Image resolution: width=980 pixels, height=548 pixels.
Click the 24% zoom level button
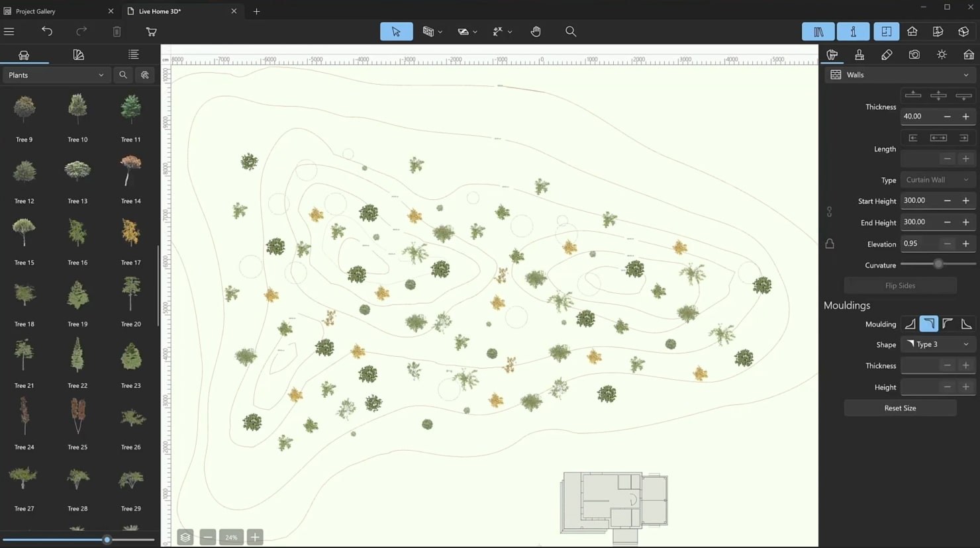pyautogui.click(x=231, y=537)
